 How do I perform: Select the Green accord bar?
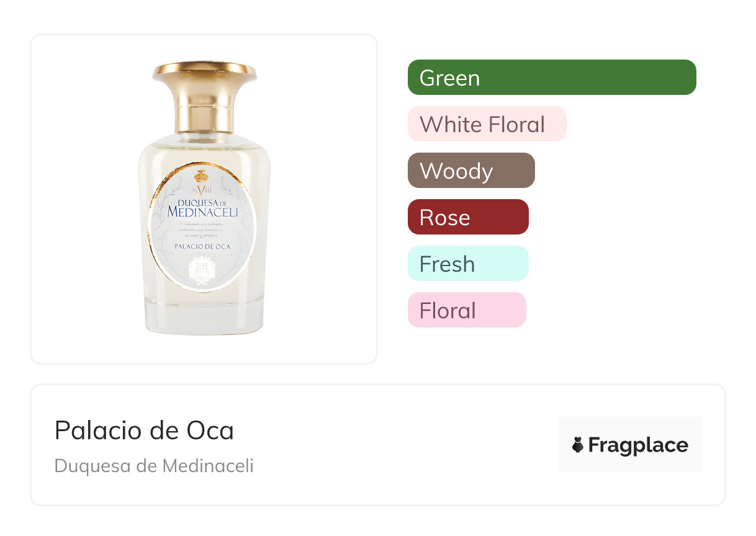pos(551,78)
